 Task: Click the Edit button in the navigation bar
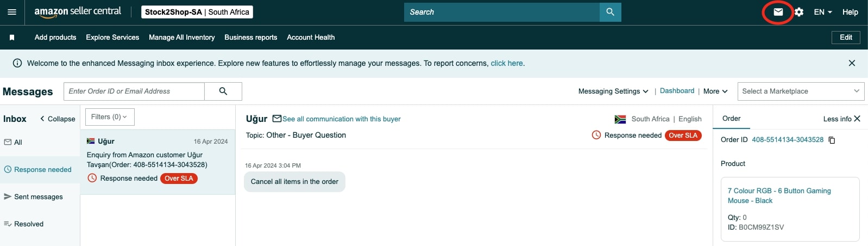846,38
